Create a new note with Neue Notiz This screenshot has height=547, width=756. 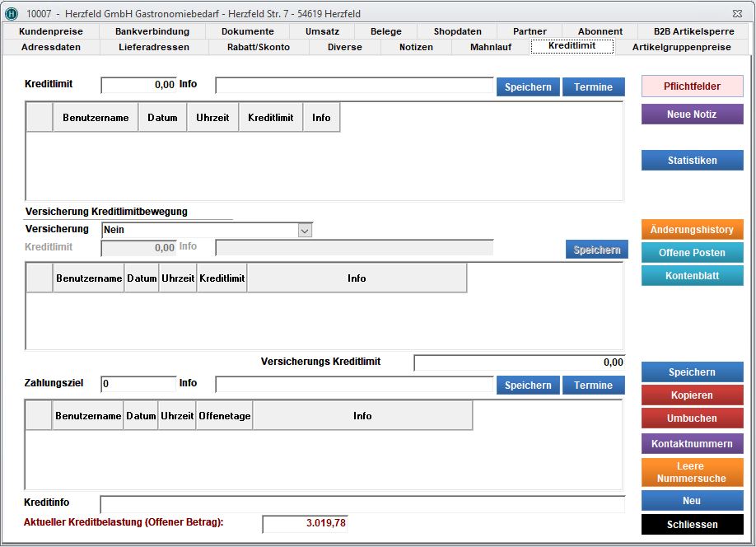(x=692, y=115)
